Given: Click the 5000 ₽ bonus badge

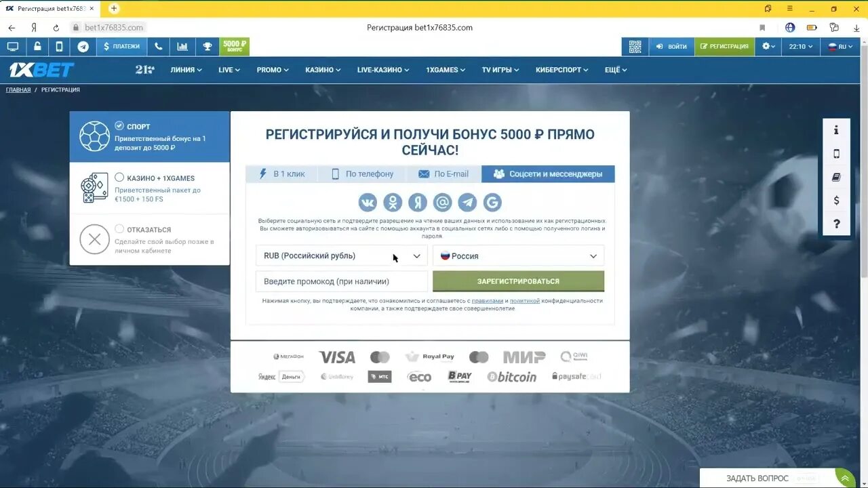Looking at the screenshot, I should 235,47.
